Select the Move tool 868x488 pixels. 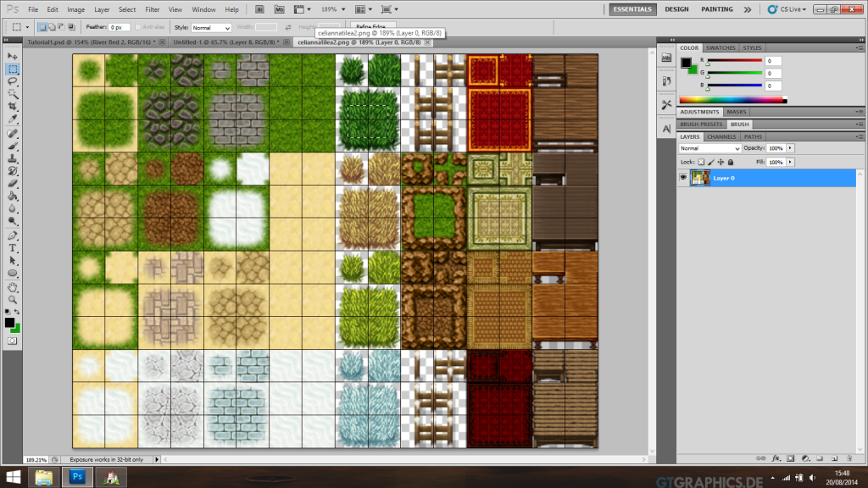point(12,56)
